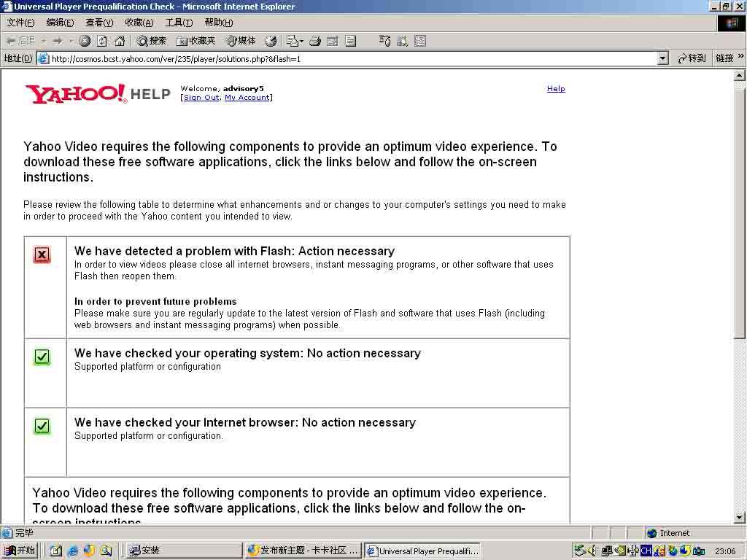Click the Start (开始) button
Screen dimensions: 747x560
pos(20,551)
